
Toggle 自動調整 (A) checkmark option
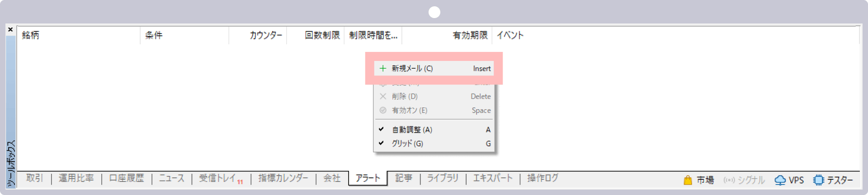pyautogui.click(x=412, y=130)
